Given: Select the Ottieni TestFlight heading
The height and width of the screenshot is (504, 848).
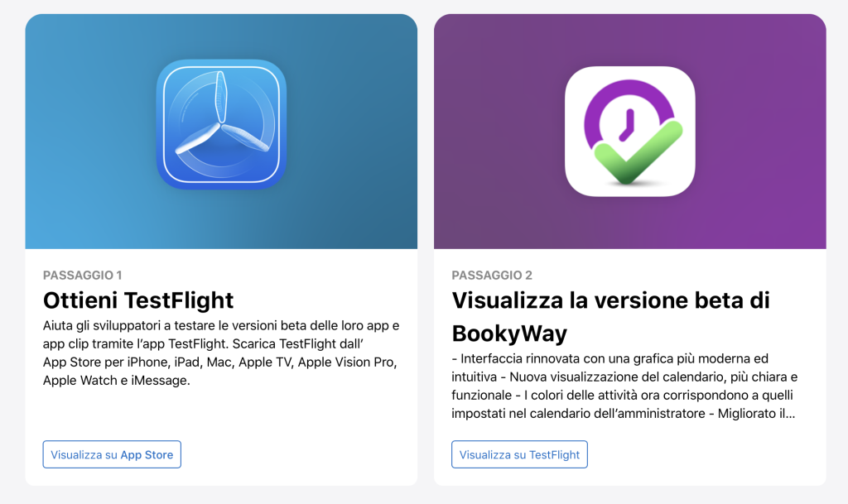Looking at the screenshot, I should (x=138, y=300).
